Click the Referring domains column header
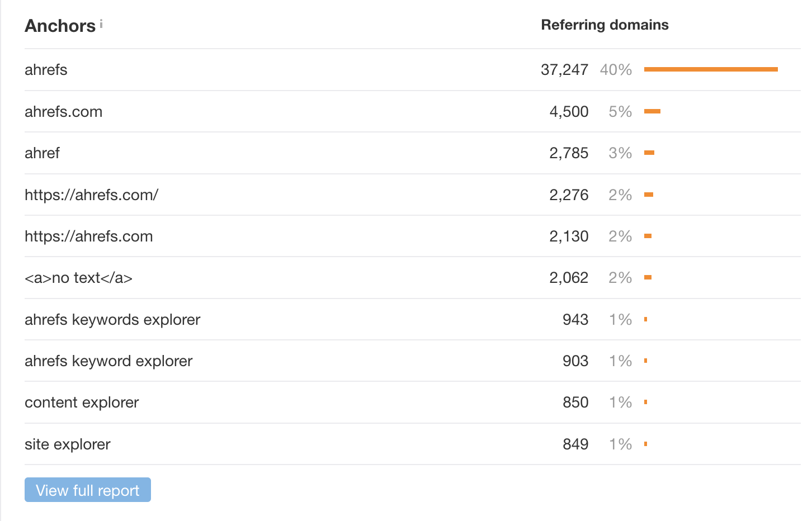This screenshot has width=812, height=521. (604, 25)
